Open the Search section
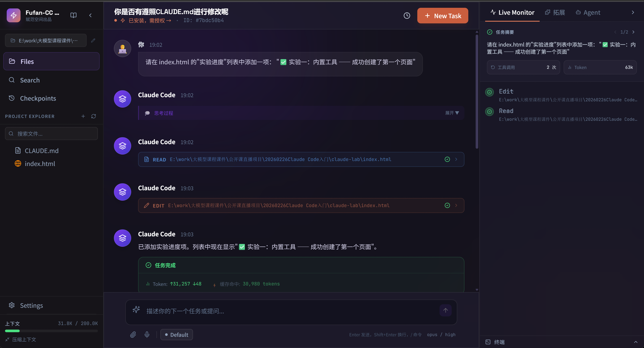Screen dimensions: 644x348 coord(51,80)
